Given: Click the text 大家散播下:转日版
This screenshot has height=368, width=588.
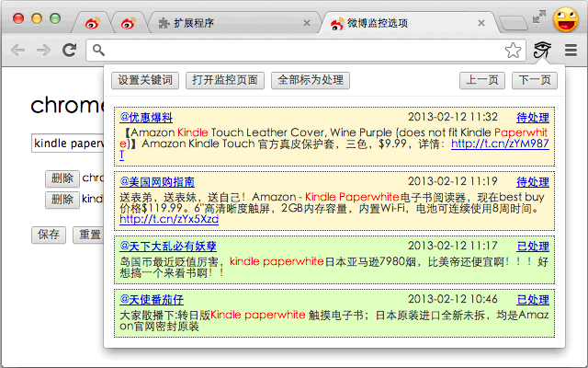Looking at the screenshot, I should click(x=165, y=315).
